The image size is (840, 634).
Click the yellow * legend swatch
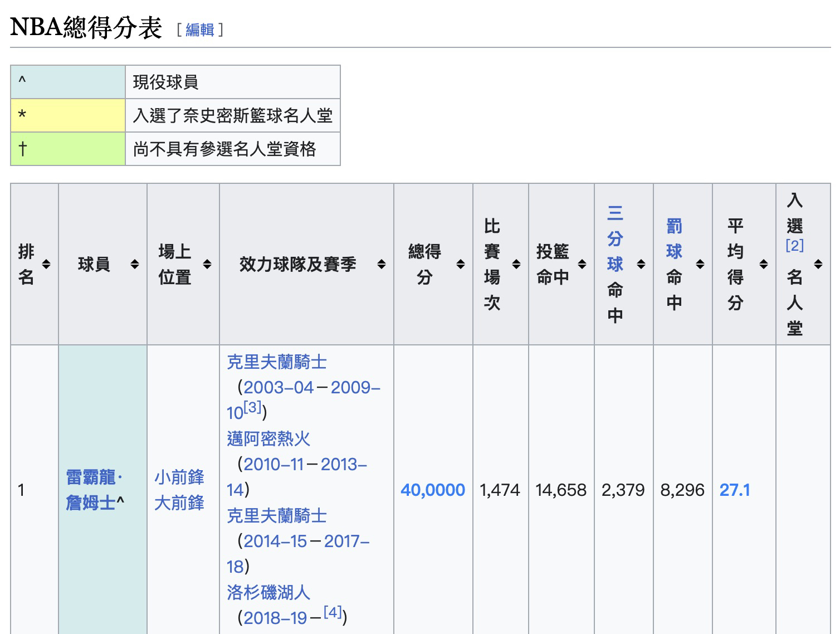(68, 115)
